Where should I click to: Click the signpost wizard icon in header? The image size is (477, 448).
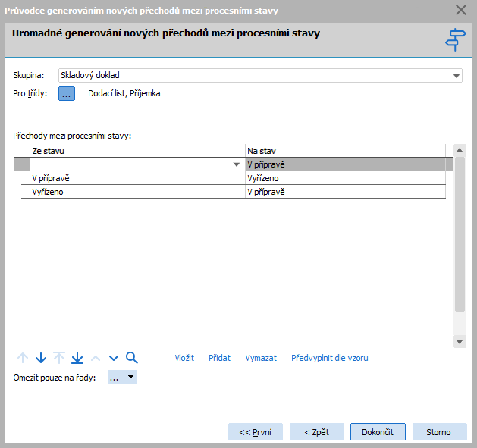point(455,40)
